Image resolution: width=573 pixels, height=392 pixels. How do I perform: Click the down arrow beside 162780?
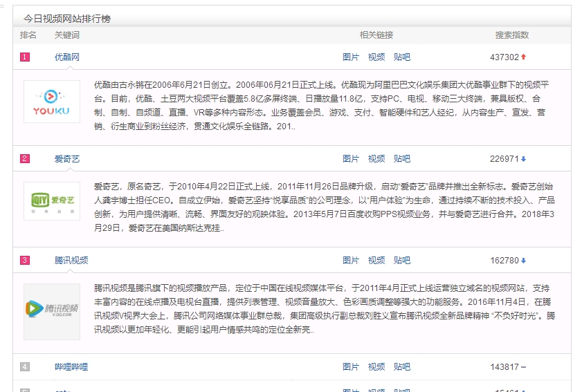tap(523, 261)
